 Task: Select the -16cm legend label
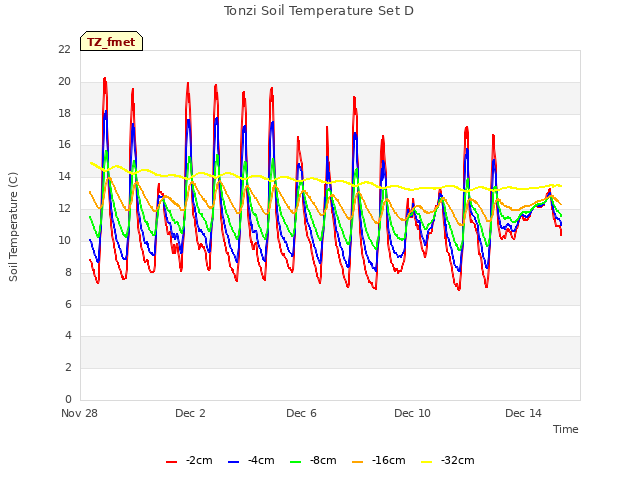pyautogui.click(x=389, y=460)
